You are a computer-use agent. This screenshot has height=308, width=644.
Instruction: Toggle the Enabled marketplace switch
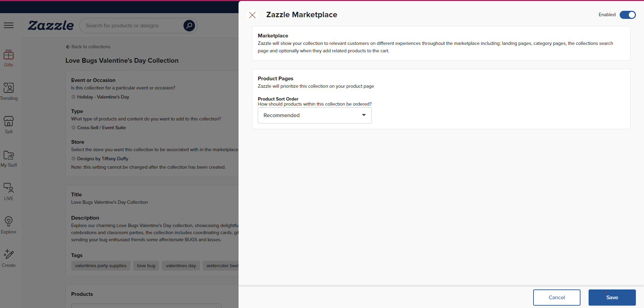pyautogui.click(x=627, y=15)
